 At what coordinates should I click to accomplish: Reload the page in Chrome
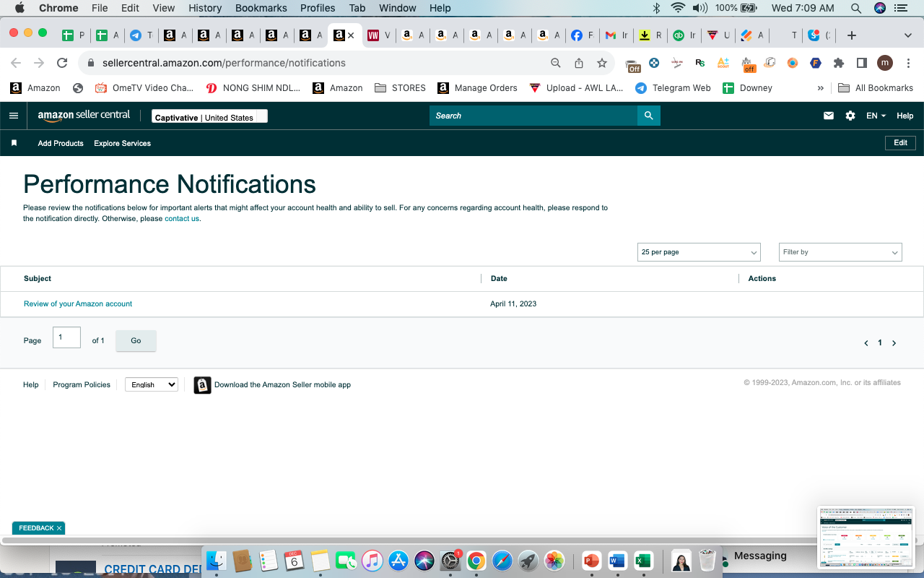pyautogui.click(x=62, y=63)
